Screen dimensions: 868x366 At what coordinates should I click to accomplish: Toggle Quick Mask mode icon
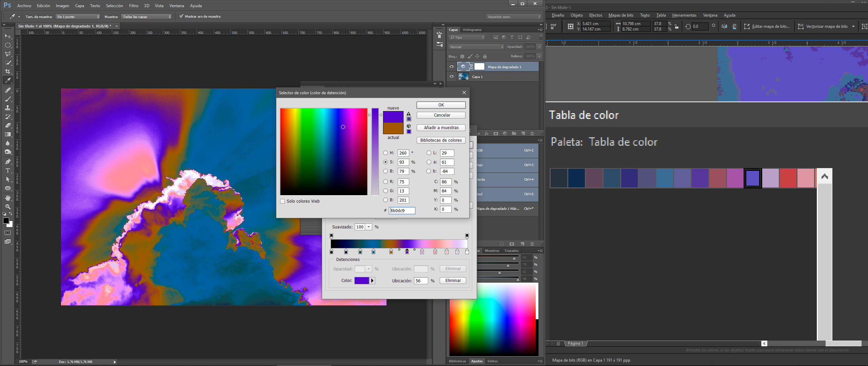pyautogui.click(x=7, y=233)
